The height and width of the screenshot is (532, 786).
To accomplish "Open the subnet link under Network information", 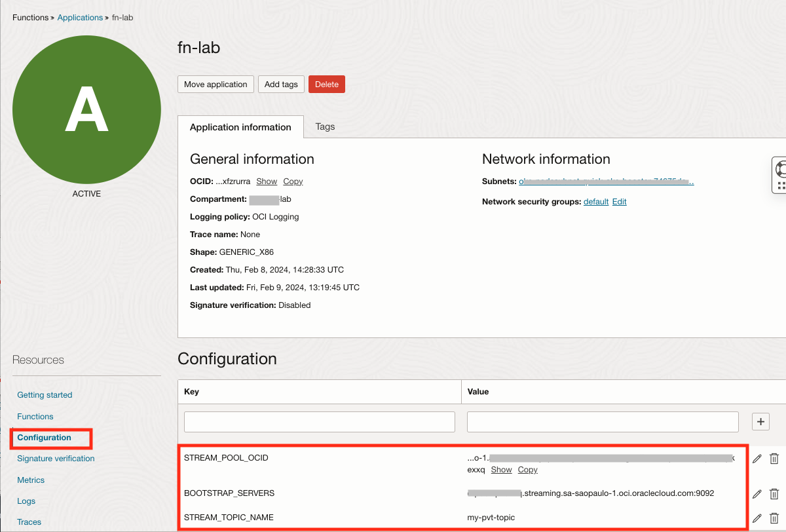I will [x=606, y=181].
